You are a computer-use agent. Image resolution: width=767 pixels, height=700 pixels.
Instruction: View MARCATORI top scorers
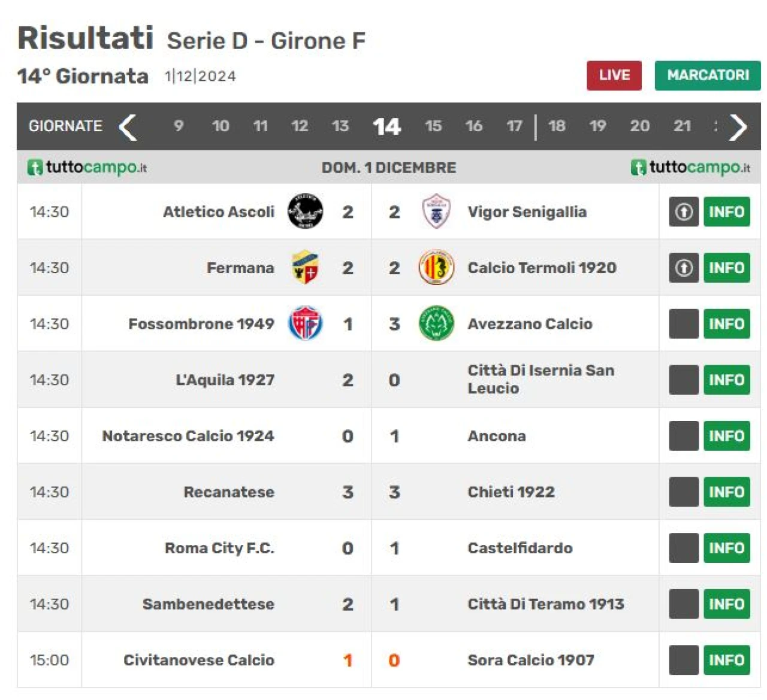pos(708,75)
